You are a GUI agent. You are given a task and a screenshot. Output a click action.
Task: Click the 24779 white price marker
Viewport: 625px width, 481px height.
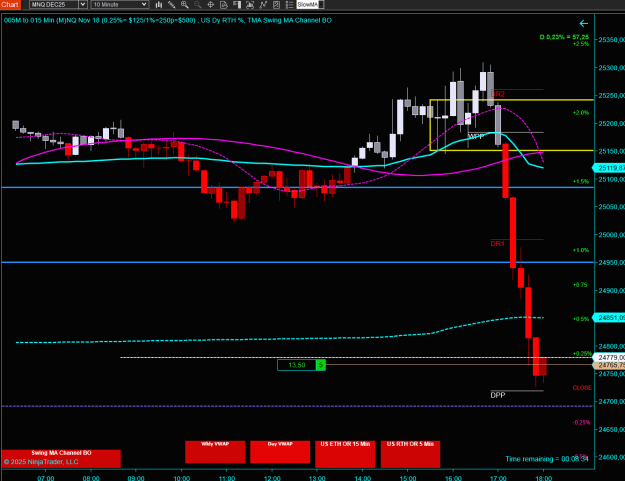tap(610, 357)
